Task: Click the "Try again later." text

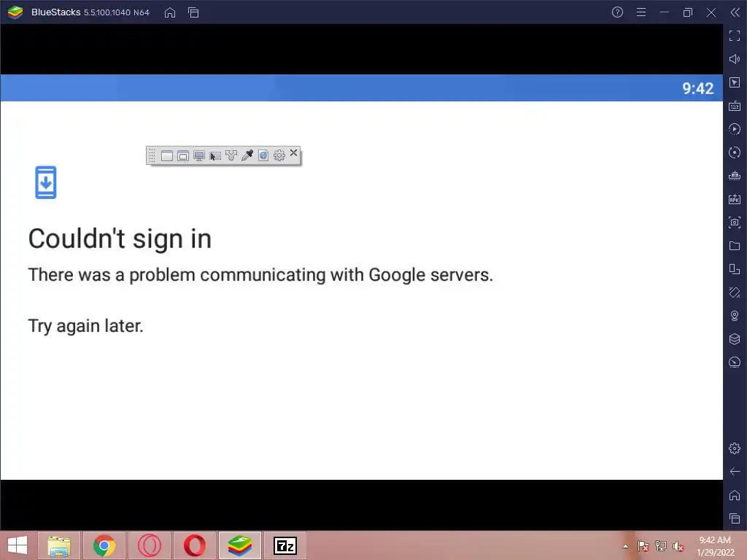Action: point(86,326)
